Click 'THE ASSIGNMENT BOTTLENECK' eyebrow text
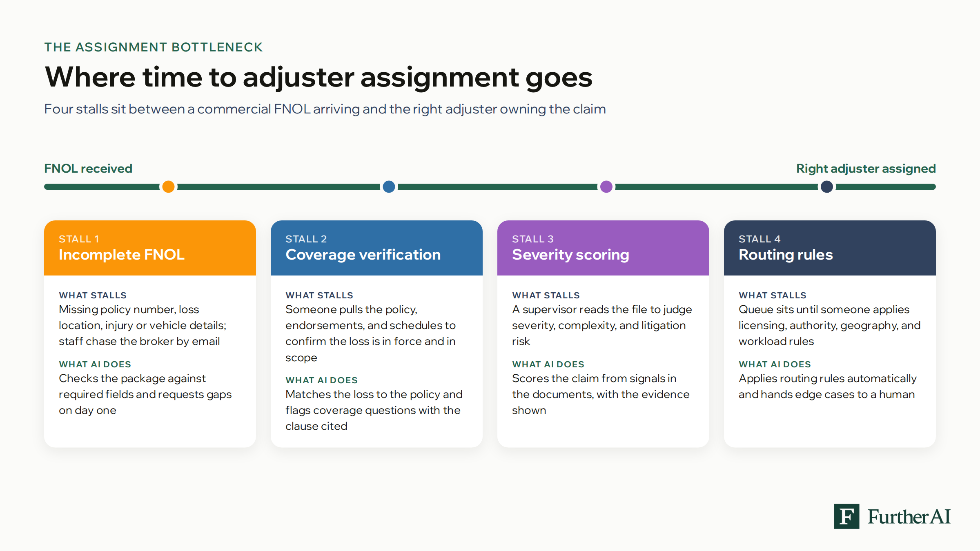 (x=154, y=47)
